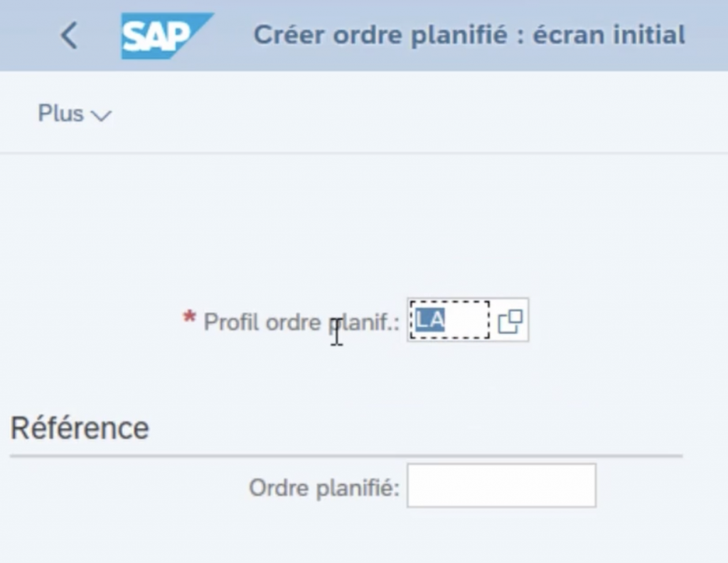Viewport: 728px width, 563px height.
Task: Click the SAP logo
Action: [166, 36]
